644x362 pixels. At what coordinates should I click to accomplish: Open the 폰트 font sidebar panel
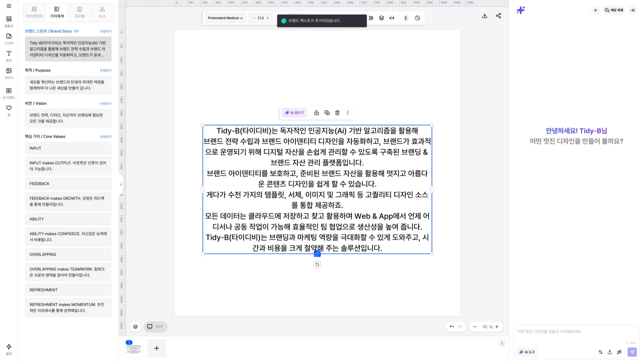pos(9,56)
